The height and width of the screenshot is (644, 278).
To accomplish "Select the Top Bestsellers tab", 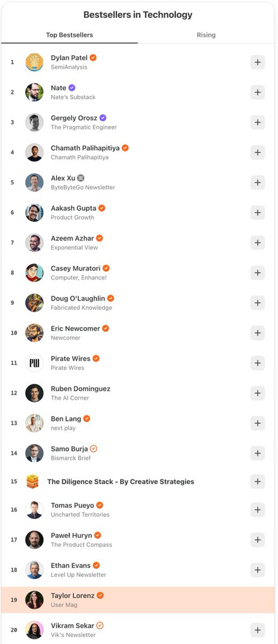I will coord(69,35).
